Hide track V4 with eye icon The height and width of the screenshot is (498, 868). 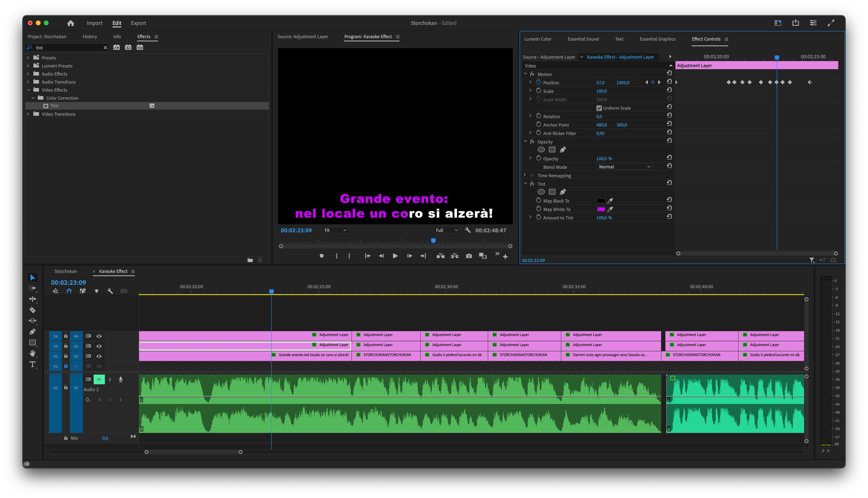(99, 336)
